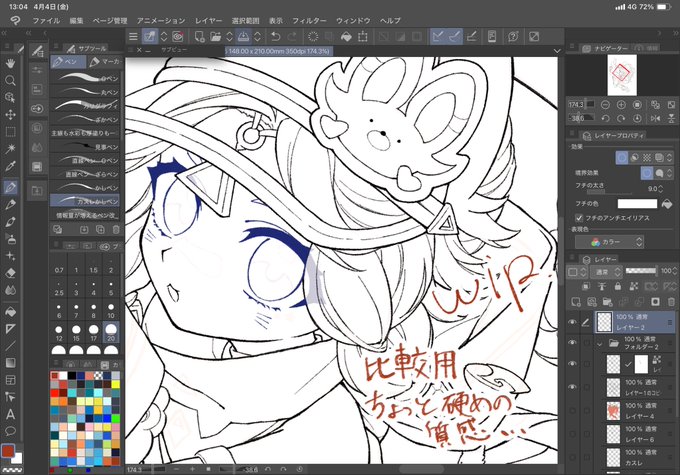Open the ウィンドウ menu

[x=353, y=20]
